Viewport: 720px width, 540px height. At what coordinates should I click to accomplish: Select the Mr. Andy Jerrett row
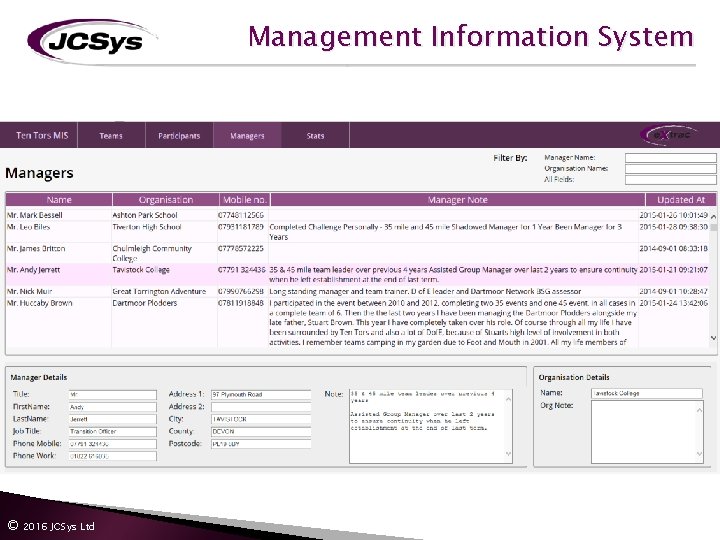(357, 274)
